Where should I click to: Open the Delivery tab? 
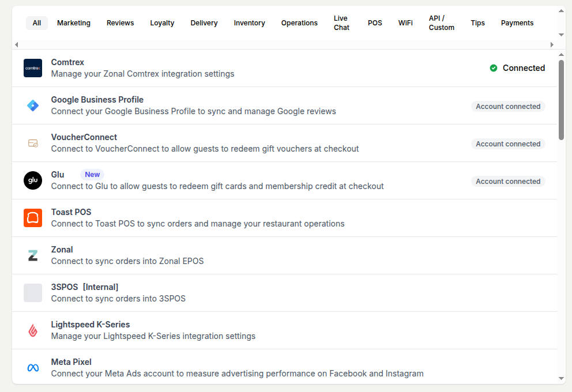pyautogui.click(x=204, y=23)
